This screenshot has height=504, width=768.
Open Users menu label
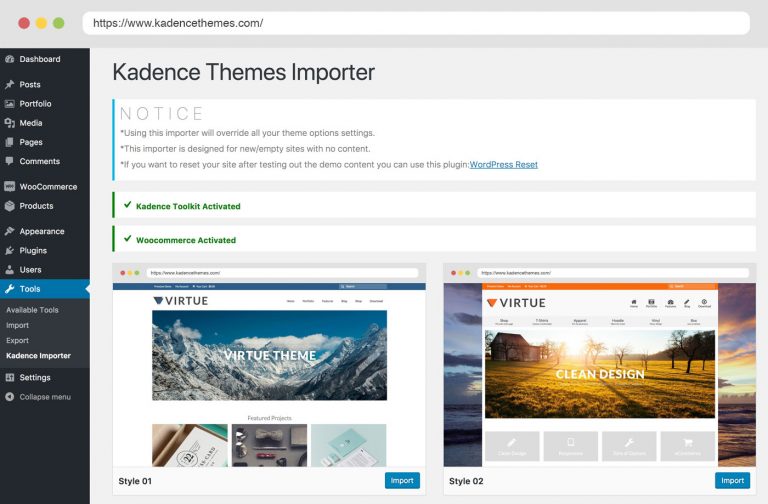tap(30, 269)
